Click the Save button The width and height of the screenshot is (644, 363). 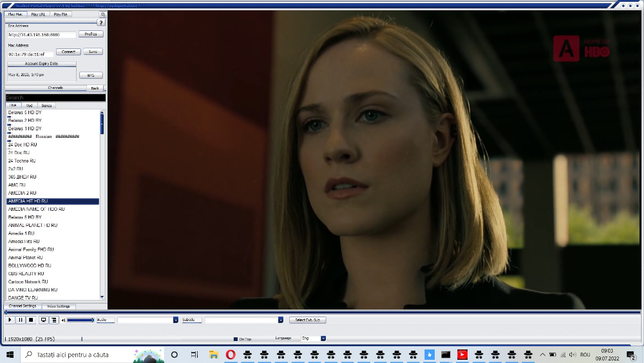93,52
